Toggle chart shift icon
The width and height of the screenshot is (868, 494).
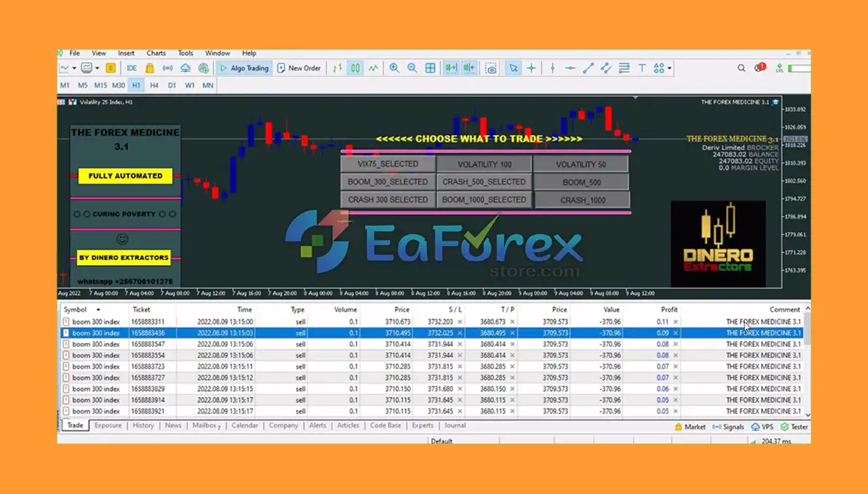[x=469, y=68]
